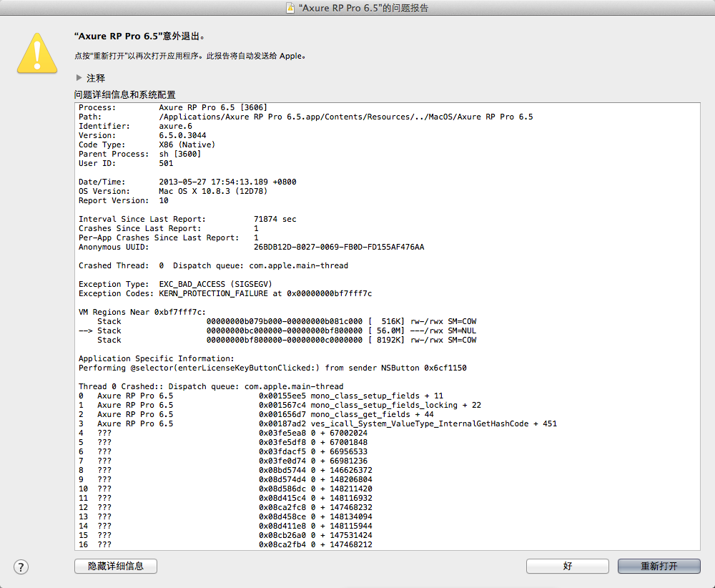
Task: Click the 'Application Specific Information:' line
Action: pos(157,358)
